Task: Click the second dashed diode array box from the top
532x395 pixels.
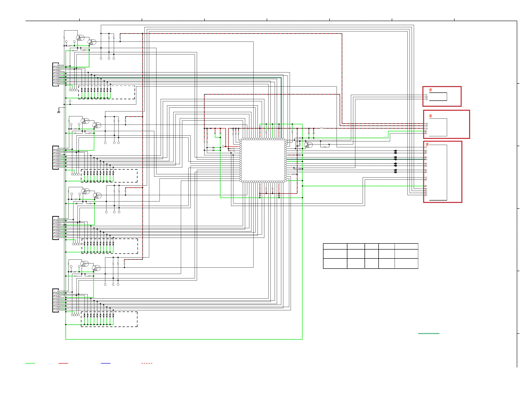Action: (109, 176)
